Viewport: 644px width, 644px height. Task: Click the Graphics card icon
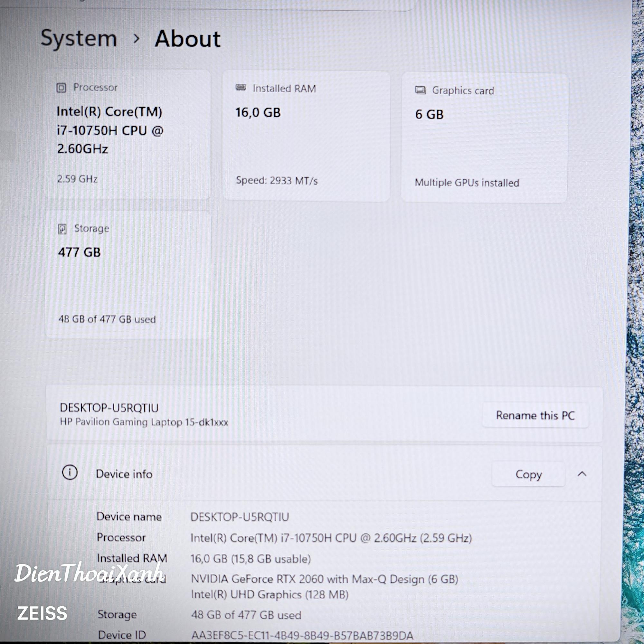click(421, 90)
